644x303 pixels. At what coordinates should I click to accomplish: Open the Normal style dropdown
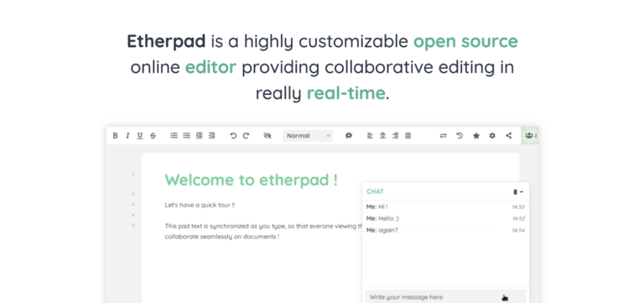(308, 136)
